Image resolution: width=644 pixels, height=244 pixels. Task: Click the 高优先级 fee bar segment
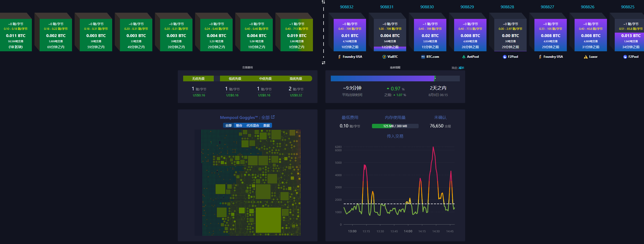point(296,78)
